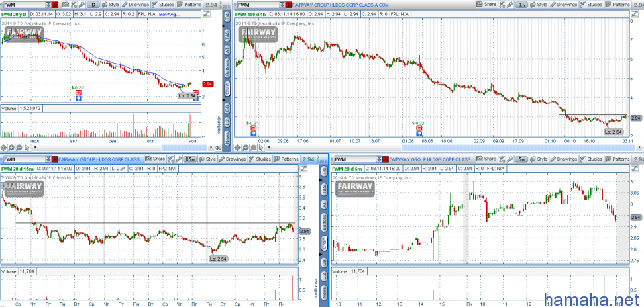Screen dimensions: 644x307
Task: Open the D timeframe selector in daily chart
Action: point(93,5)
